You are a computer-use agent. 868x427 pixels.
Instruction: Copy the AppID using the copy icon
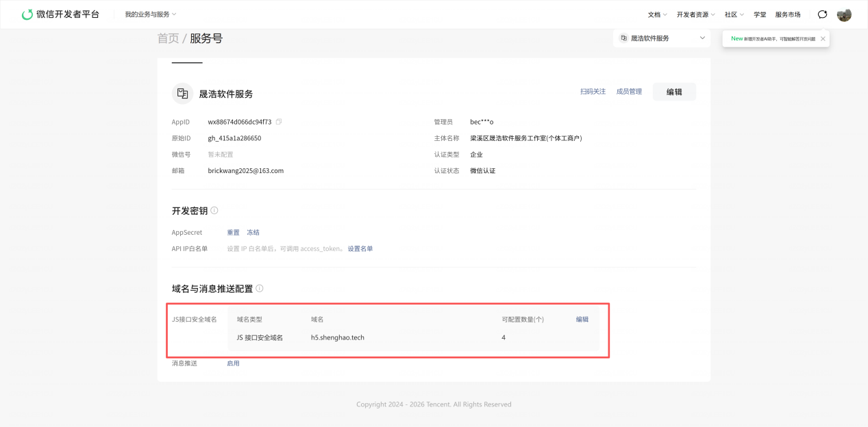click(279, 122)
